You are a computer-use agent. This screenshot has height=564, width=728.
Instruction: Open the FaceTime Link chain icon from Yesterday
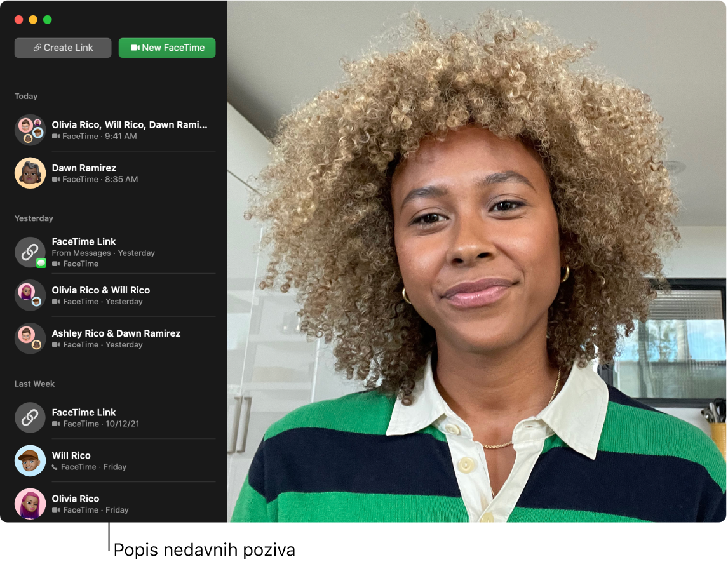click(30, 252)
